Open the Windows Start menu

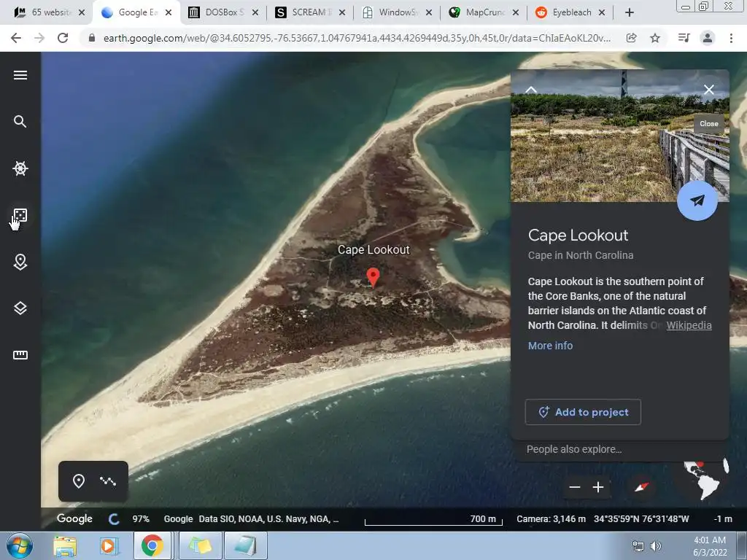click(x=20, y=545)
